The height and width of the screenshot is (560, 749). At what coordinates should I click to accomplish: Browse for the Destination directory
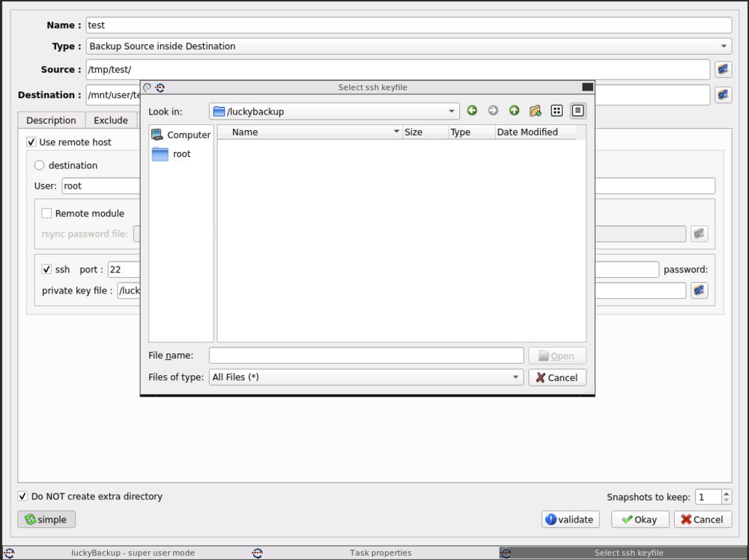(x=724, y=94)
